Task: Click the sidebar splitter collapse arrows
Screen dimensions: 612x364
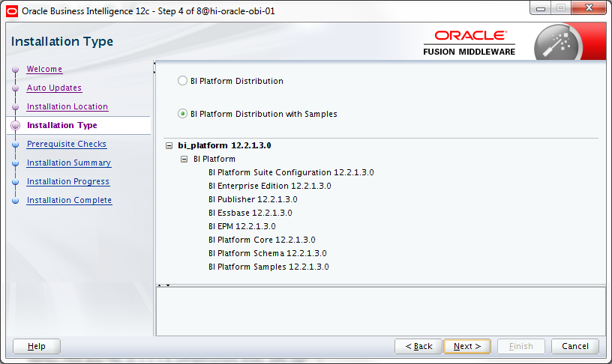Action: pos(154,67)
